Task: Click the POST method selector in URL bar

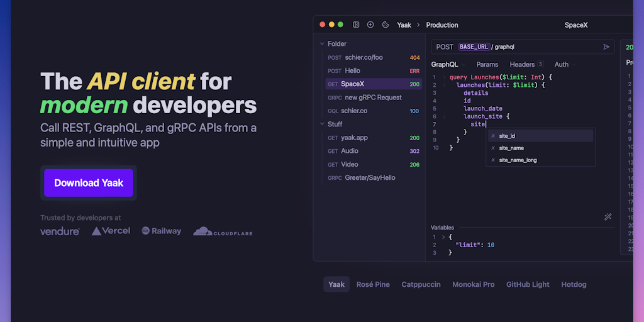Action: tap(445, 47)
